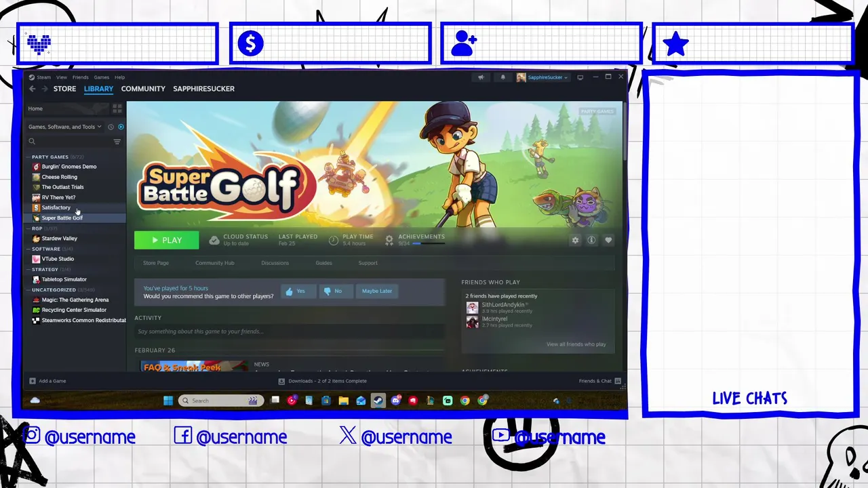The image size is (868, 488).
Task: Go back with the Steam back arrow
Action: [x=32, y=89]
